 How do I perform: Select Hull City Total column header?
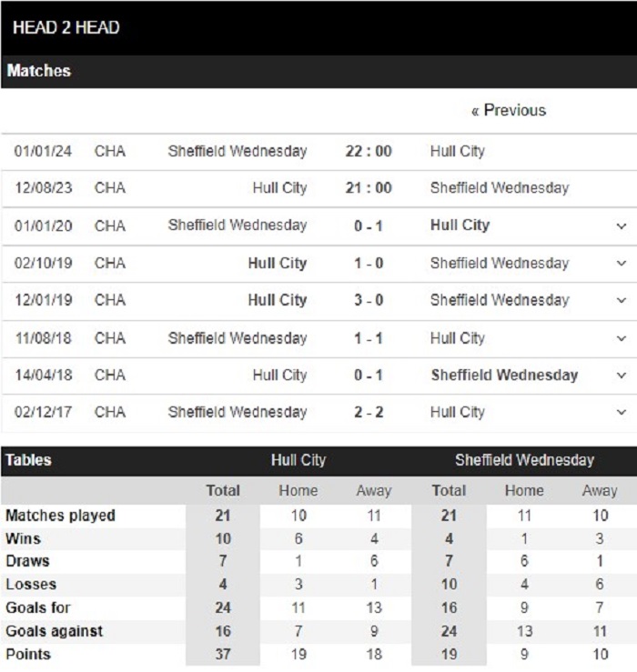point(223,490)
